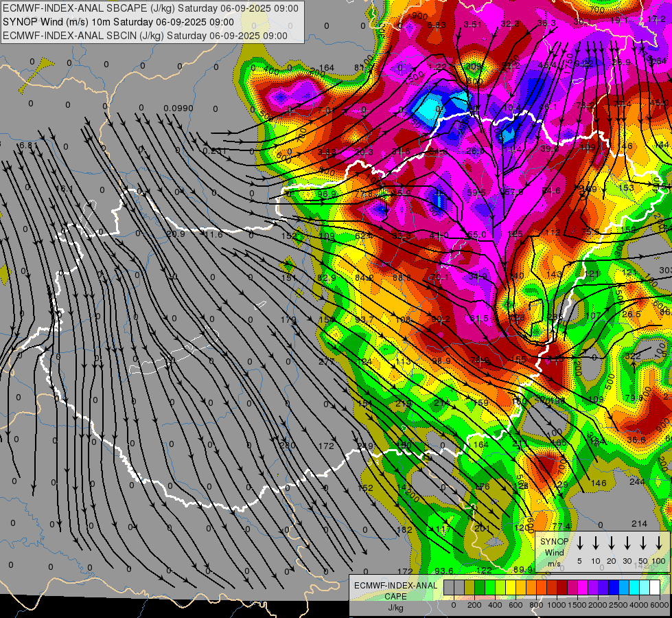Click the '6000' tick on CAPE scale

(x=660, y=605)
